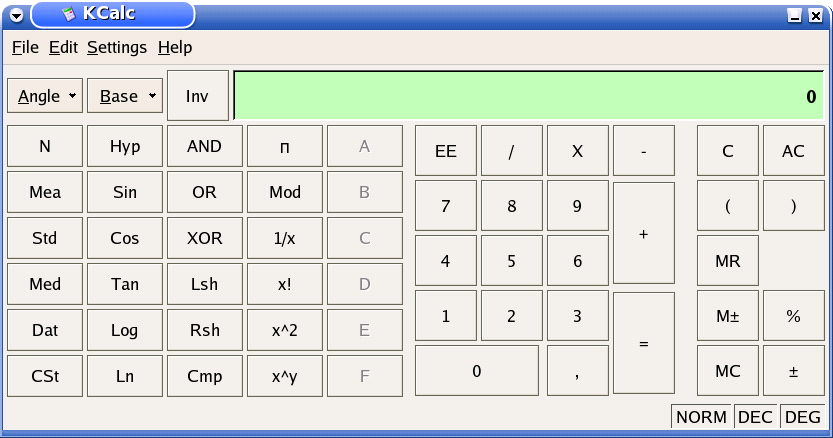Click the Log function button
Image resolution: width=833 pixels, height=438 pixels.
pyautogui.click(x=125, y=330)
